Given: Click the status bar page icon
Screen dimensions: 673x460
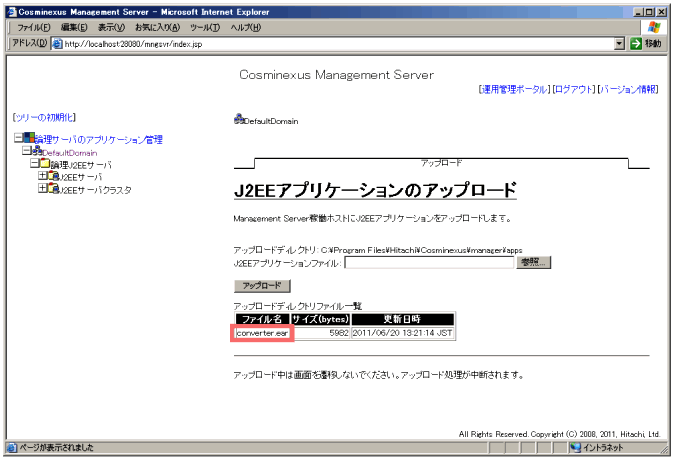Looking at the screenshot, I should (x=12, y=448).
